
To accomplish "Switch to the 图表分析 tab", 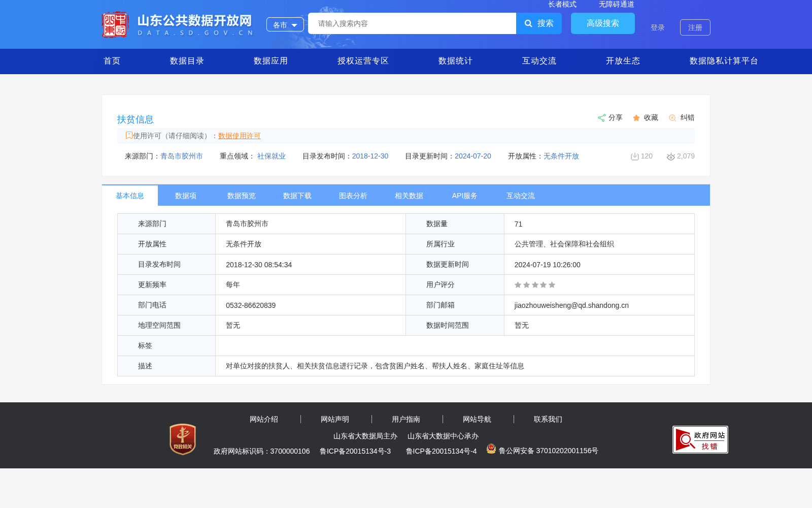I will pos(353,196).
